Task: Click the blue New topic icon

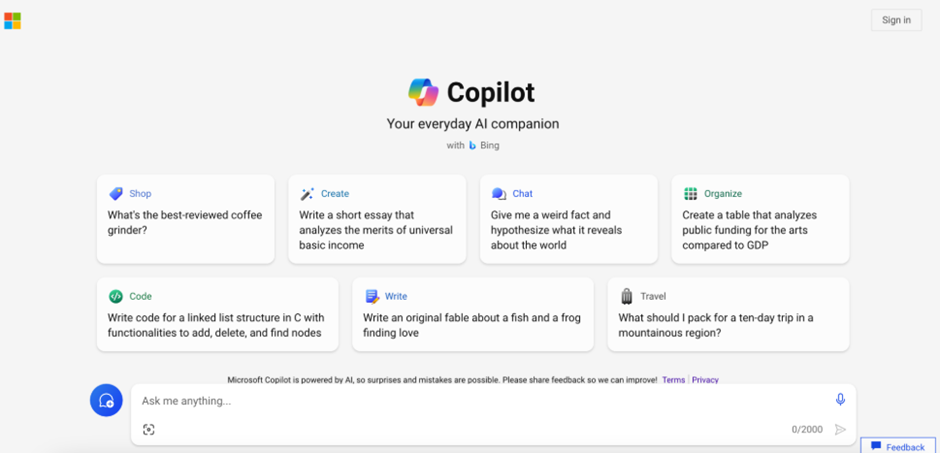Action: (x=106, y=400)
